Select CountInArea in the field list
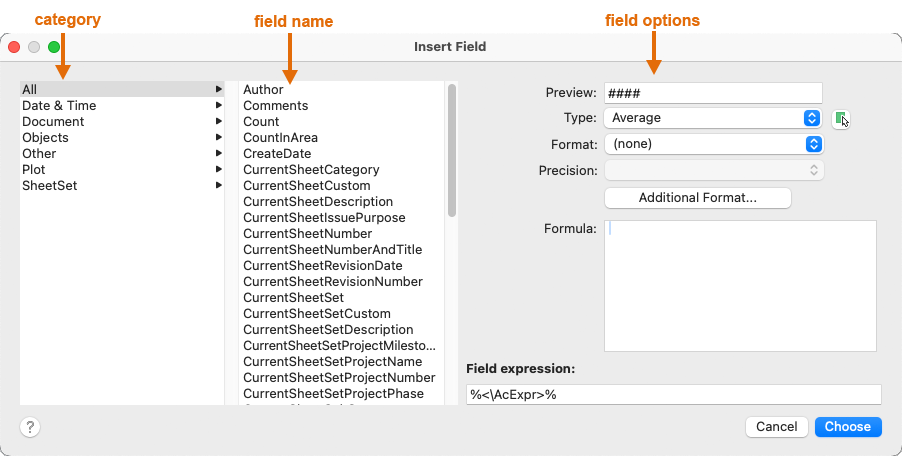The width and height of the screenshot is (902, 456). click(280, 138)
